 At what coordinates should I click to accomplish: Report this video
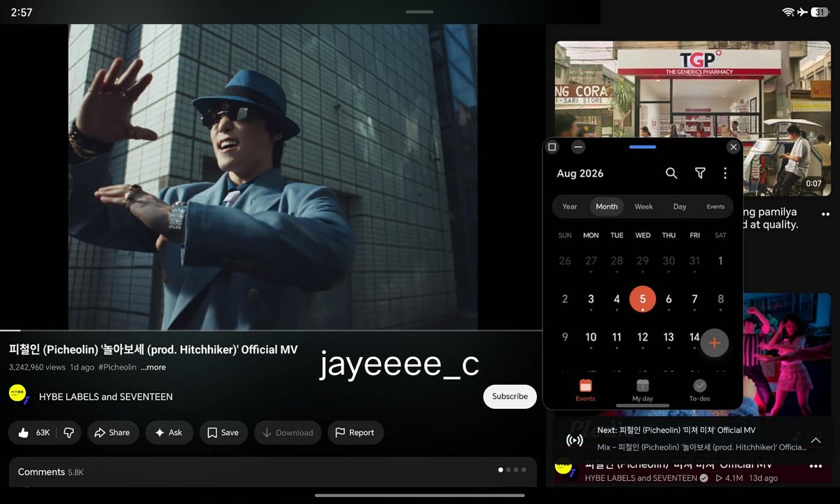pyautogui.click(x=355, y=433)
